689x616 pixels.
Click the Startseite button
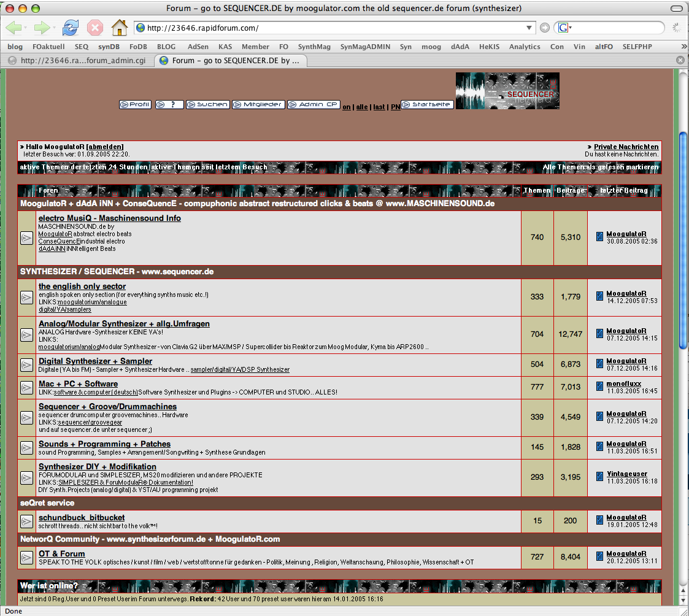(x=427, y=104)
